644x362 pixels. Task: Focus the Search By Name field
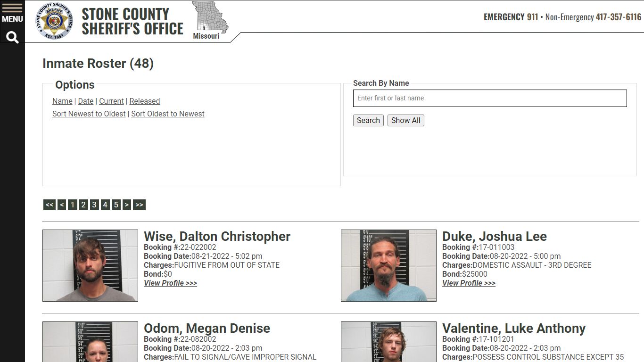[x=490, y=98]
